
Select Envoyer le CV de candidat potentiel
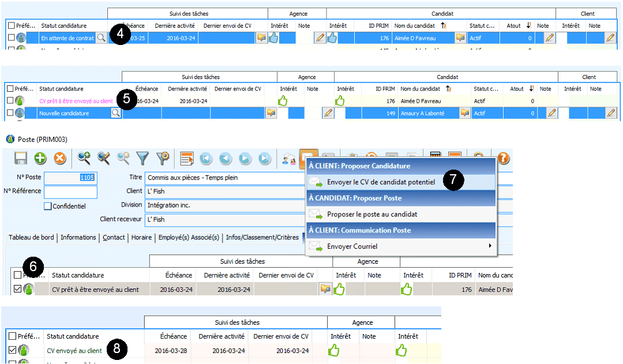pos(381,181)
